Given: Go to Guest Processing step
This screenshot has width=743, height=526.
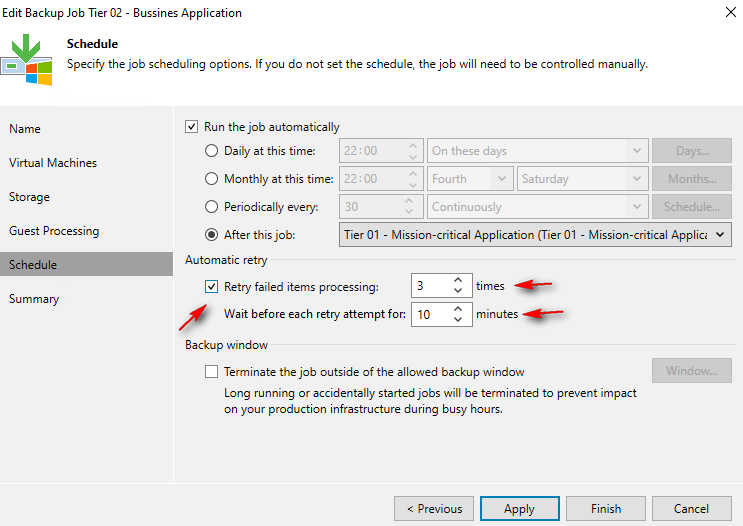Looking at the screenshot, I should pyautogui.click(x=54, y=231).
